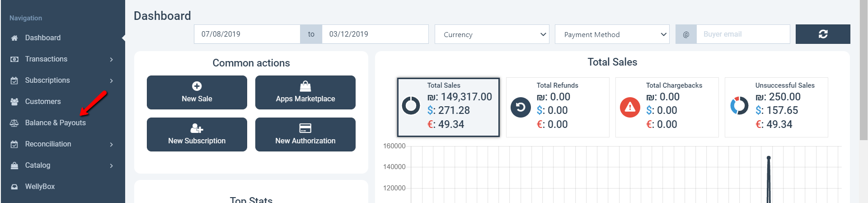Screen dimensions: 868x203
Task: Click the end date field 03/12/2019
Action: (375, 34)
